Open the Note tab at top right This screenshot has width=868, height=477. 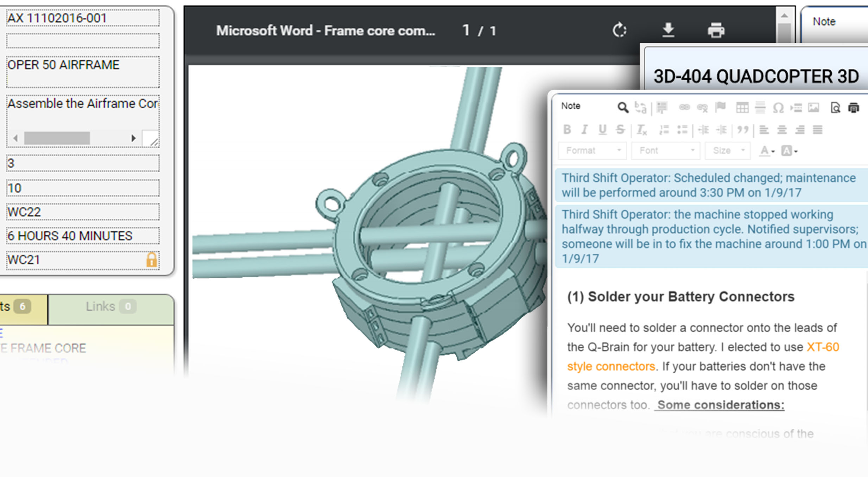[824, 22]
